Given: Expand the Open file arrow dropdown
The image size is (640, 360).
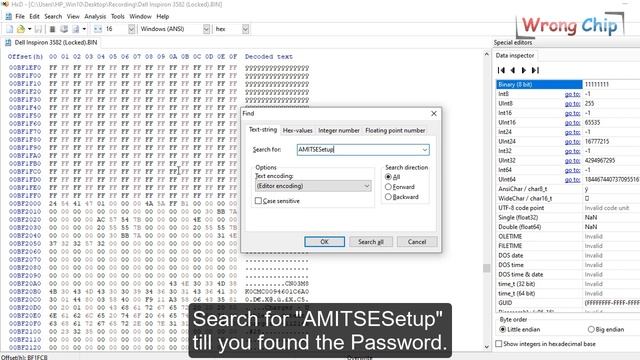Looking at the screenshot, I should click(x=29, y=29).
